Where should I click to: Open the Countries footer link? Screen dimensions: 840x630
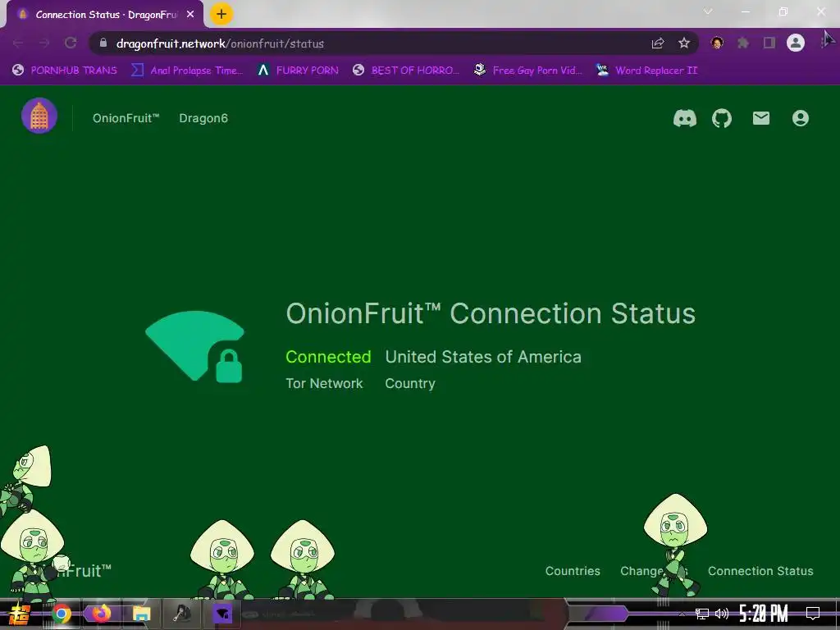pos(573,571)
